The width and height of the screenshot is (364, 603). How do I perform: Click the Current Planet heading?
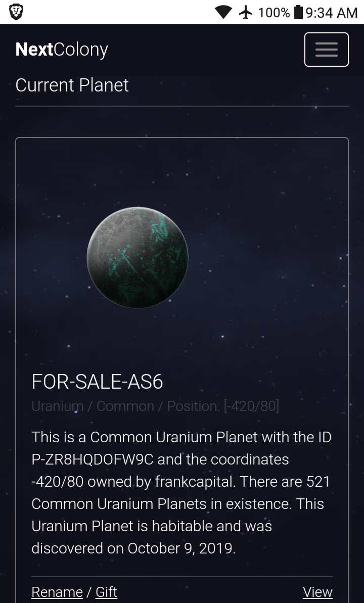click(x=72, y=85)
